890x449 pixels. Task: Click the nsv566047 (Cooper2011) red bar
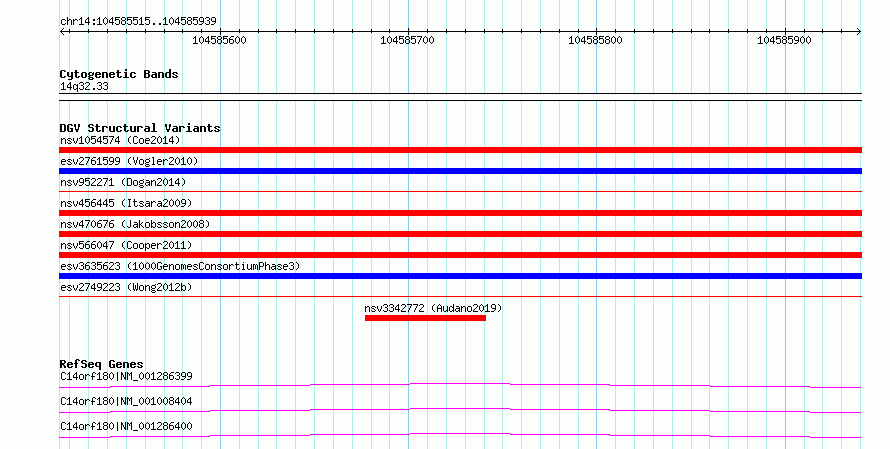tap(460, 255)
